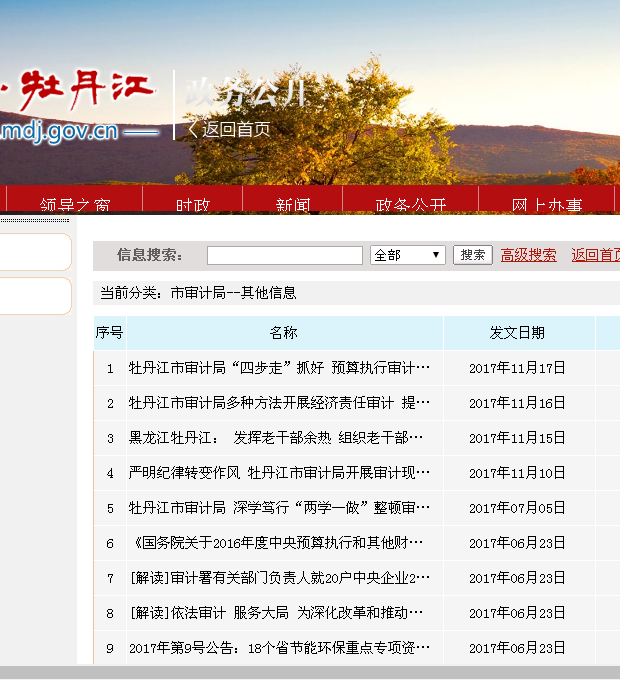The image size is (620, 680).
Task: Click into the 信息搜索 text field
Action: pos(284,256)
